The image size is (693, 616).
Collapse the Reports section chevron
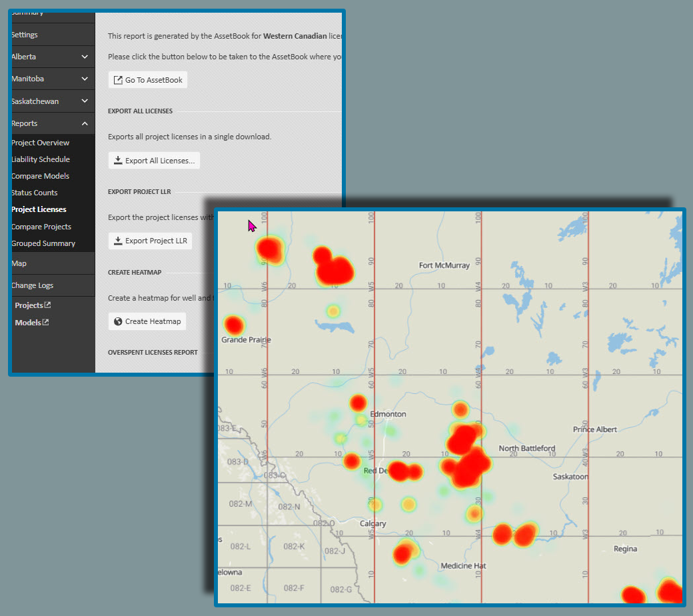pyautogui.click(x=85, y=123)
